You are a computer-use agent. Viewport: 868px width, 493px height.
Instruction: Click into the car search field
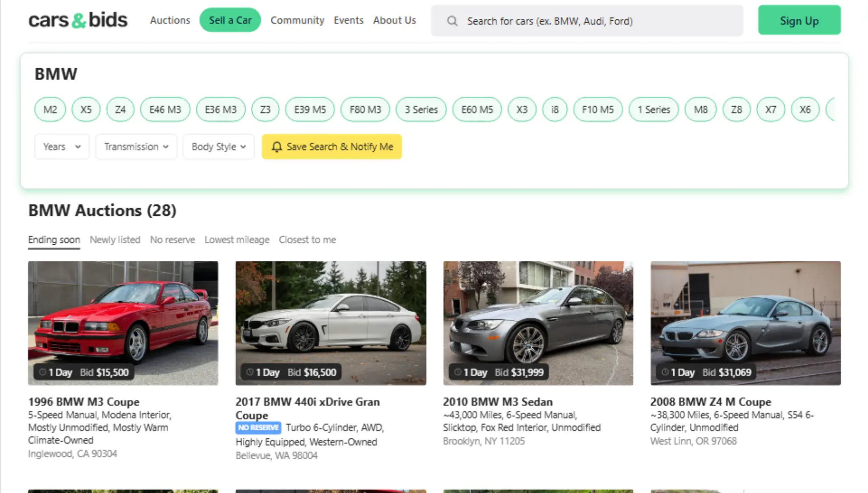coord(587,21)
